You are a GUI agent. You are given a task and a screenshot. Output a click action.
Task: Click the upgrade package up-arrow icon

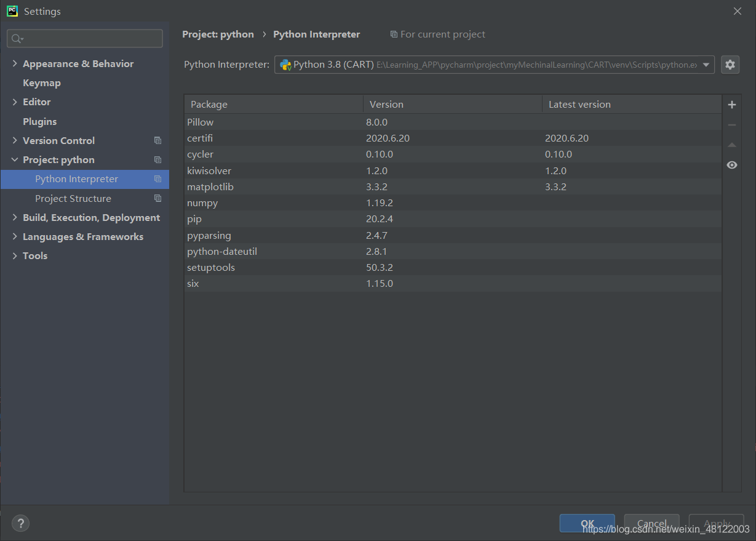[x=731, y=145]
